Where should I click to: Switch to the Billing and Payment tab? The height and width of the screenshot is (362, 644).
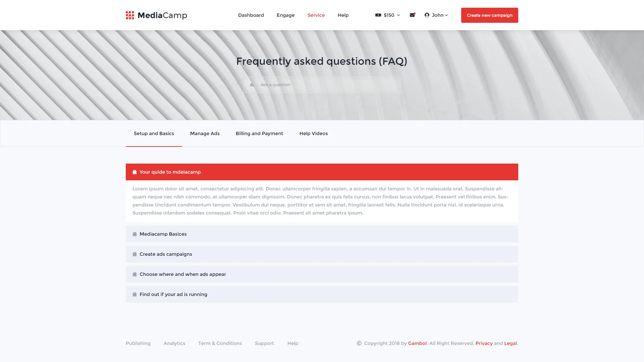coord(259,133)
